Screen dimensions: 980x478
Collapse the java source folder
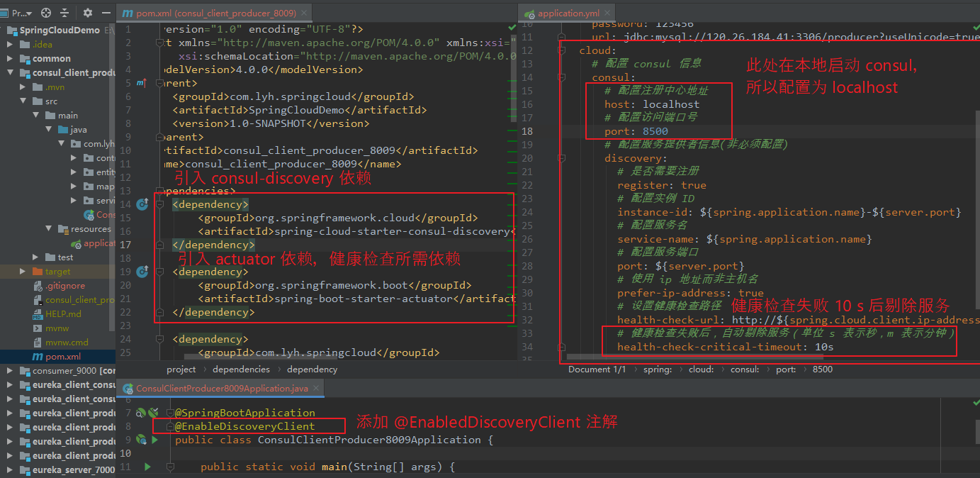coord(49,130)
